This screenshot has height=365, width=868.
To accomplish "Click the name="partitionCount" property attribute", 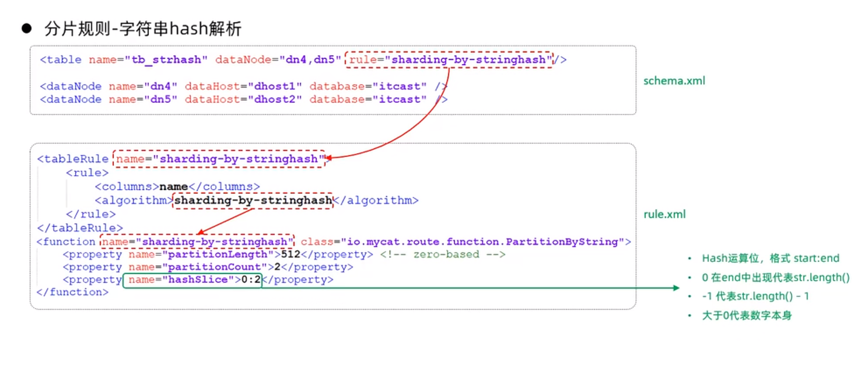I will click(198, 267).
